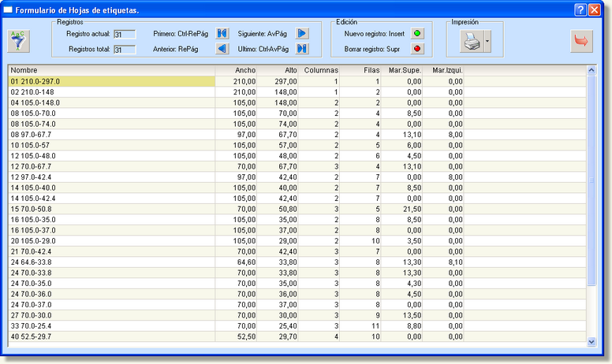Sort by the Ancho column header
Viewport: 612px width, 364px height.
236,71
